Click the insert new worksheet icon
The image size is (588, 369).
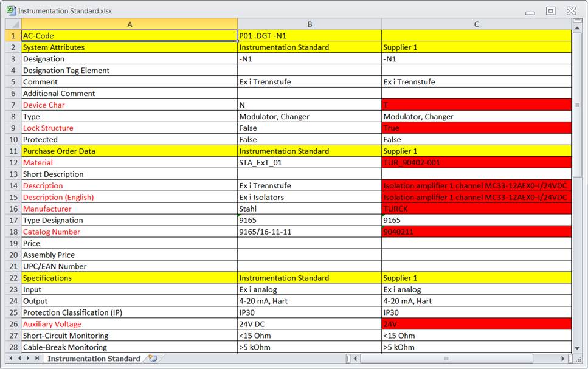(153, 359)
